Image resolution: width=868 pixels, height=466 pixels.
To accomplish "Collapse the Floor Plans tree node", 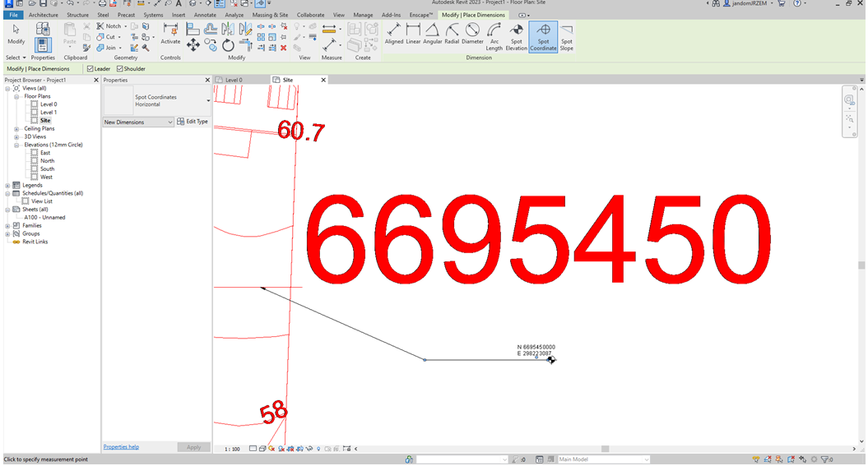I will 16,97.
